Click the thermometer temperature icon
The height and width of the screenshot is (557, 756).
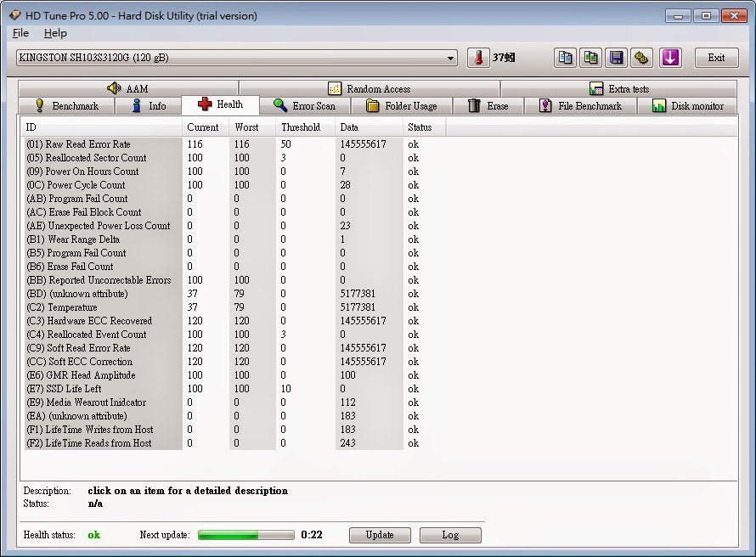pos(478,58)
